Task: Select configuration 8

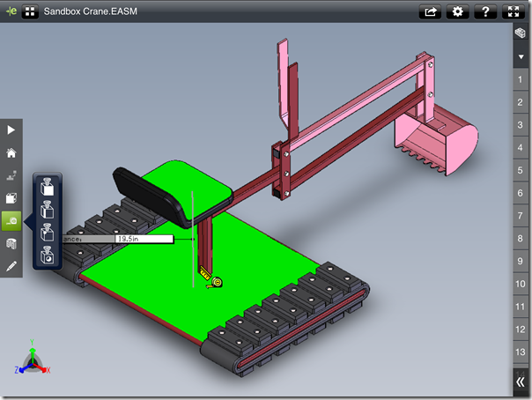Action: point(521,239)
